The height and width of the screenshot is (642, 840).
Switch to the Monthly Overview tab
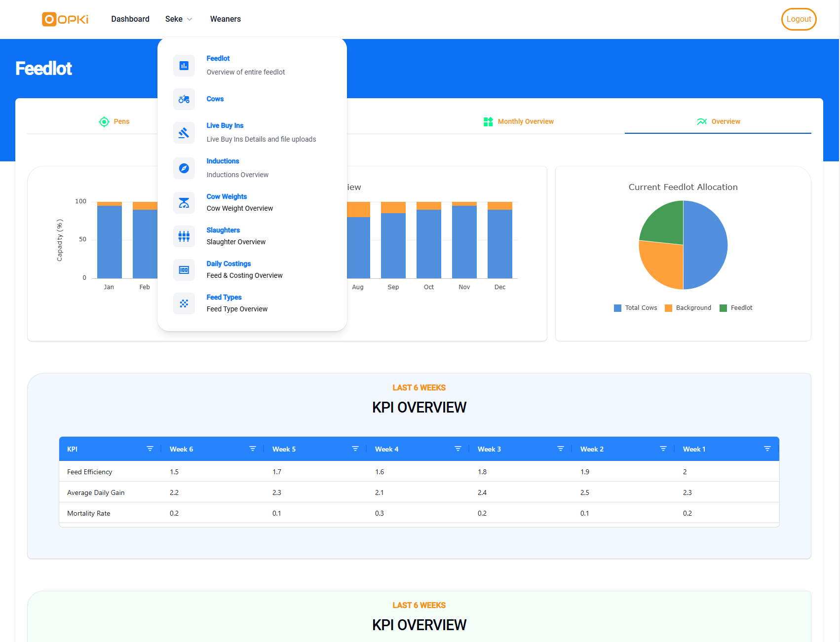pyautogui.click(x=519, y=122)
